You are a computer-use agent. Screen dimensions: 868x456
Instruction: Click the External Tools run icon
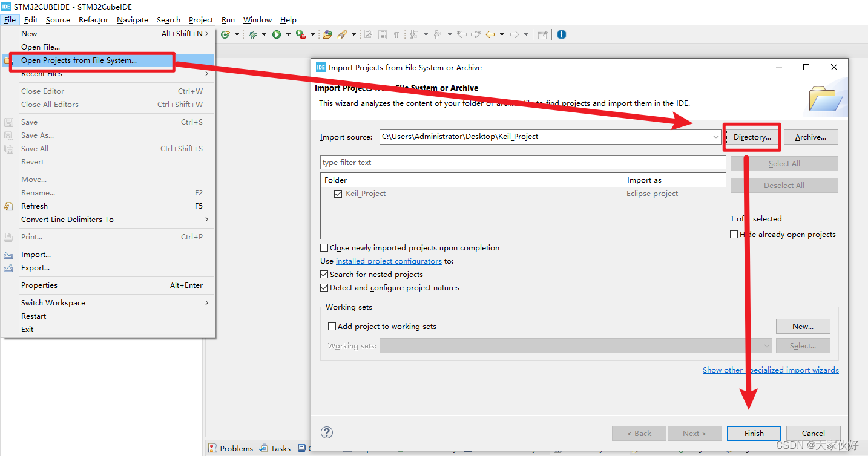coord(301,34)
